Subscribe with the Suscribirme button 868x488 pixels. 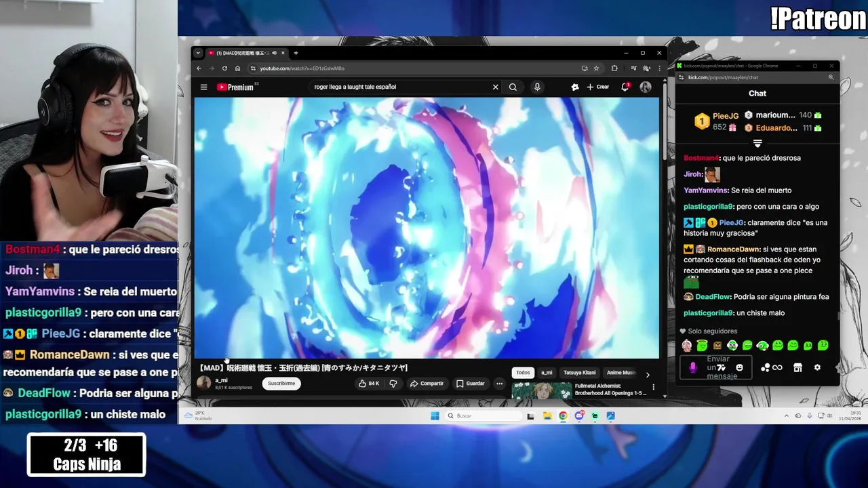click(281, 384)
